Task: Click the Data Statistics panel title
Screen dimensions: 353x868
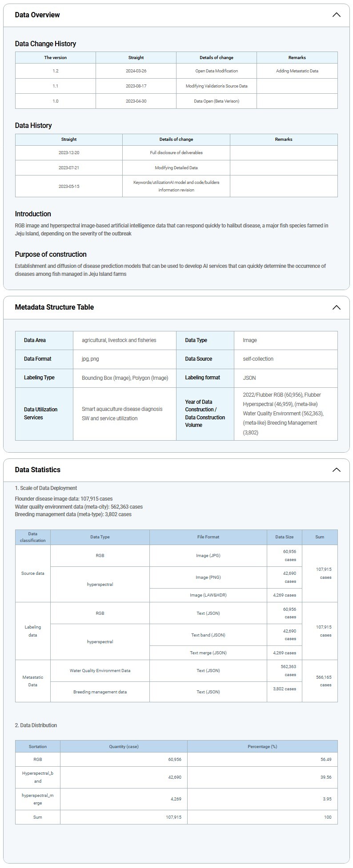Action: point(38,470)
